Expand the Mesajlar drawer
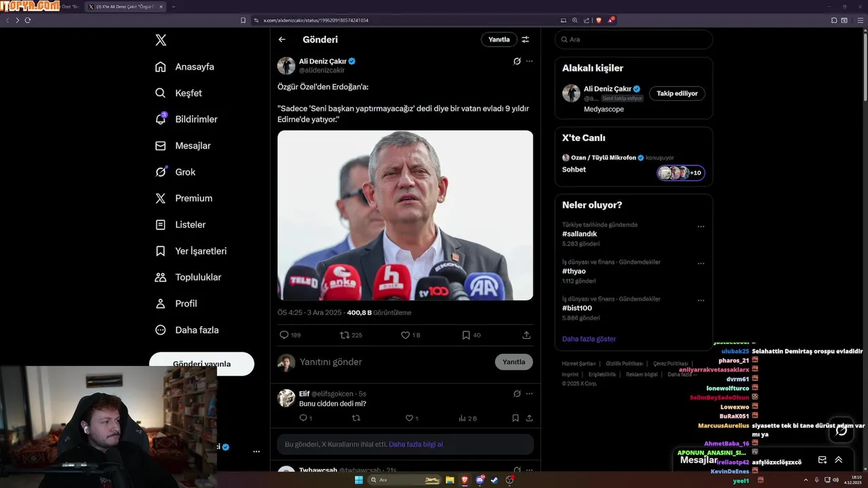This screenshot has width=868, height=488. (x=839, y=460)
